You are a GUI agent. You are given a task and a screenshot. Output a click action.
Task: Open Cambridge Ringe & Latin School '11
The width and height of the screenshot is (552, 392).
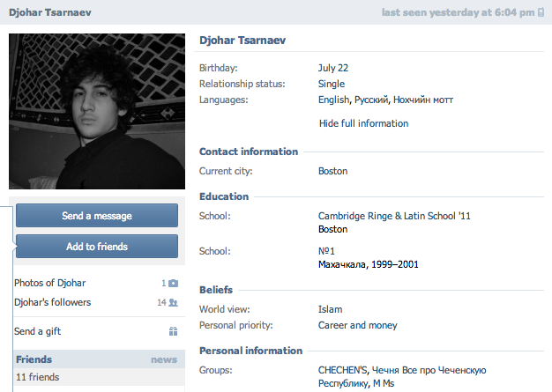pyautogui.click(x=395, y=216)
